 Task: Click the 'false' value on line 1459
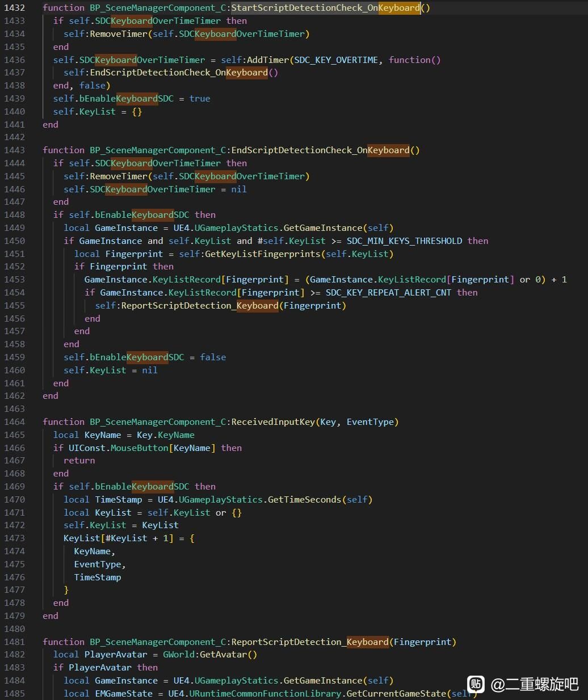click(x=213, y=357)
